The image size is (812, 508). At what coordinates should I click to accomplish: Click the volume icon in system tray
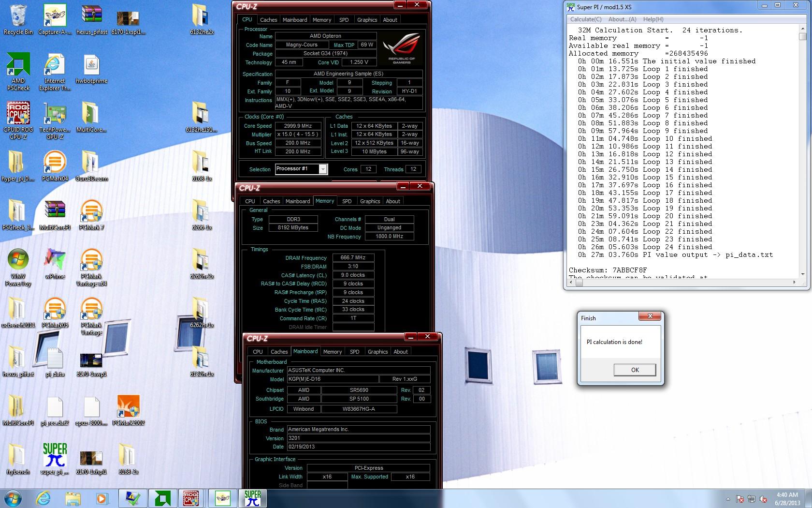pyautogui.click(x=763, y=499)
